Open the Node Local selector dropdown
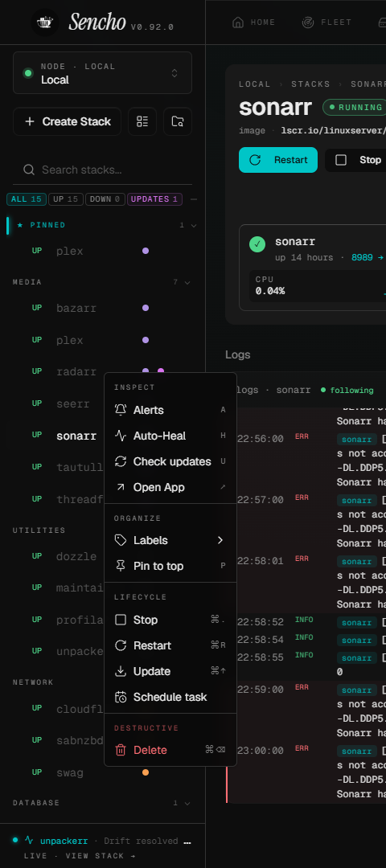Screen dimensions: 386x868 click(x=102, y=73)
